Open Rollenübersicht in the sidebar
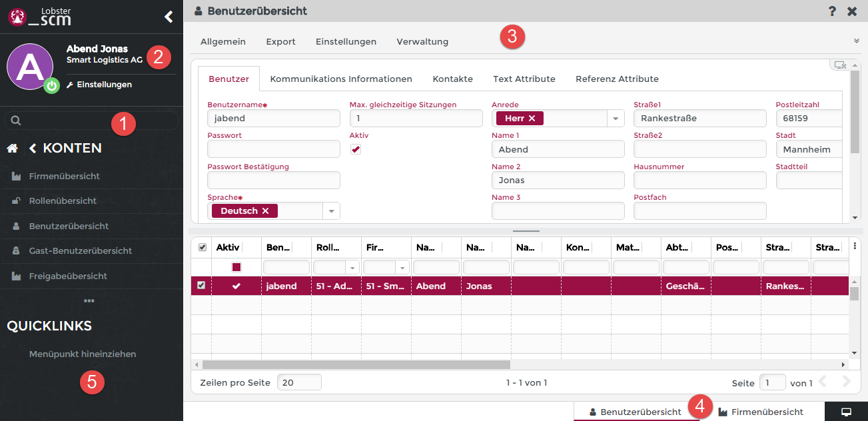868x421 pixels. pyautogui.click(x=63, y=201)
